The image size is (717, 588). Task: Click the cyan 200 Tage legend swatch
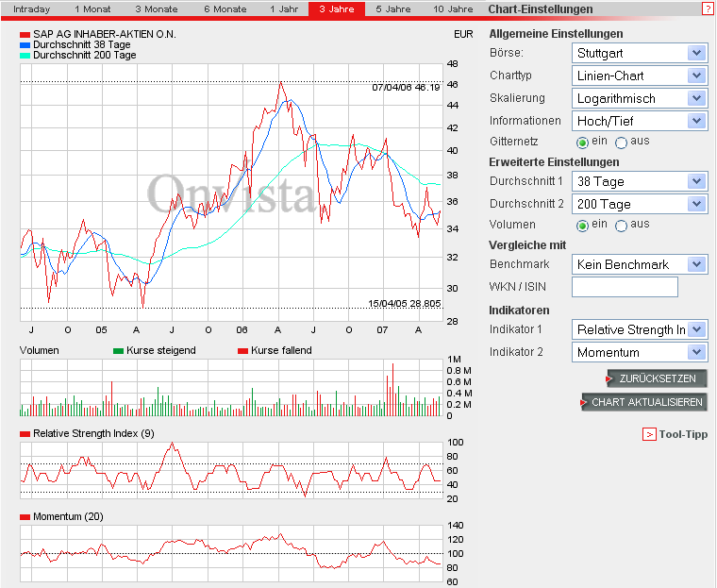tap(25, 56)
